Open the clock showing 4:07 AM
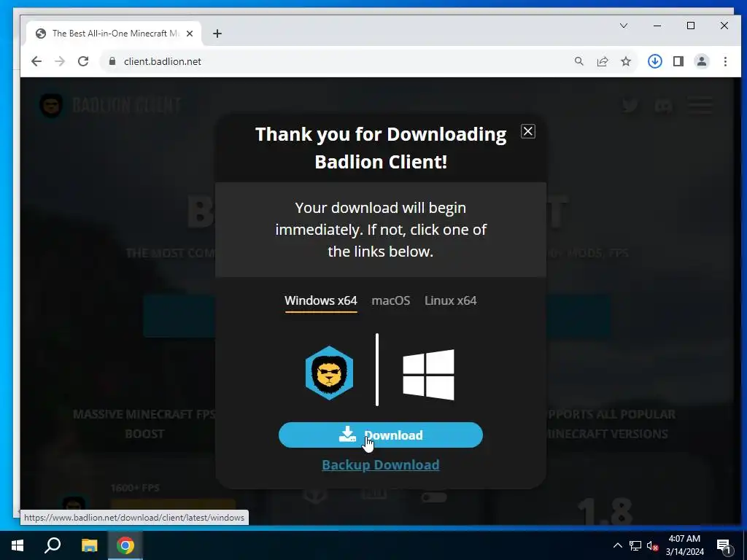Image resolution: width=747 pixels, height=560 pixels. tap(684, 545)
